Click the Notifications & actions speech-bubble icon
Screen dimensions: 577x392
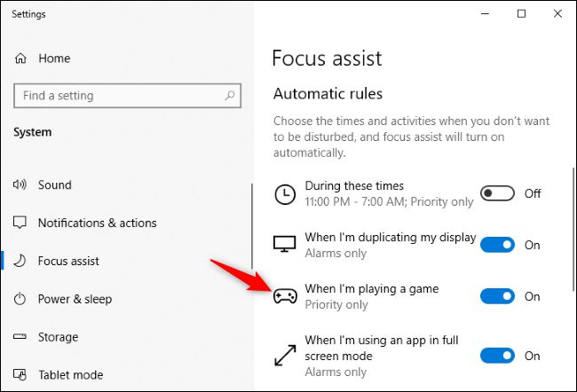(20, 223)
